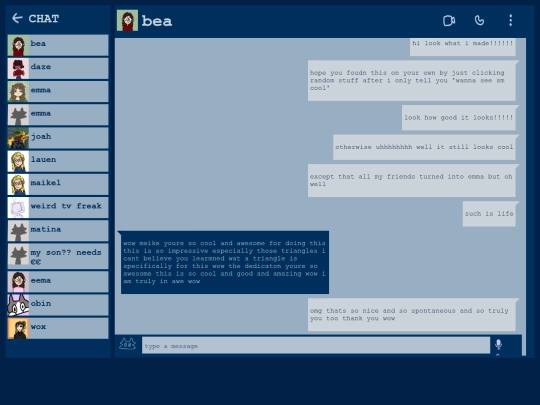540x405 pixels.
Task: Click maikel's avatar thumbnail
Action: 18,185
